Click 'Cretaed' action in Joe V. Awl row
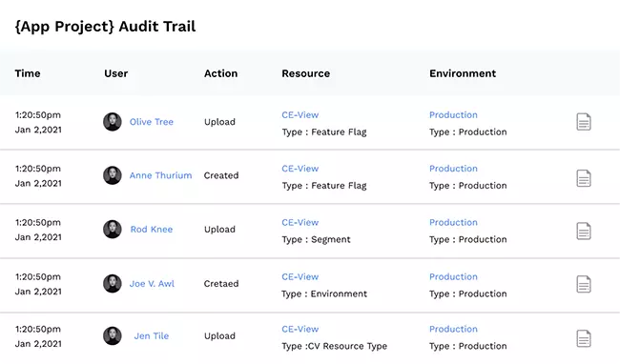This screenshot has width=620, height=364. (x=221, y=283)
